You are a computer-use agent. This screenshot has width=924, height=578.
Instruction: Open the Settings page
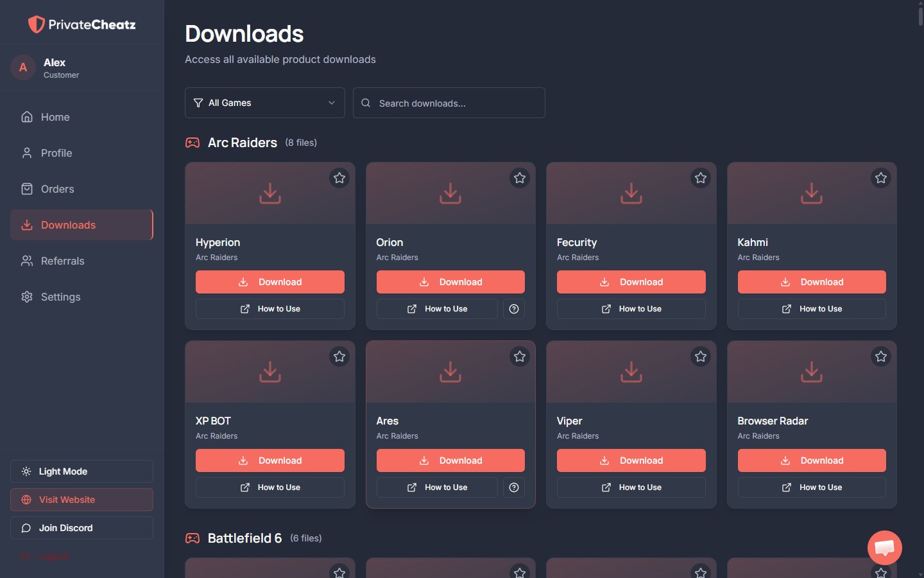[81, 297]
